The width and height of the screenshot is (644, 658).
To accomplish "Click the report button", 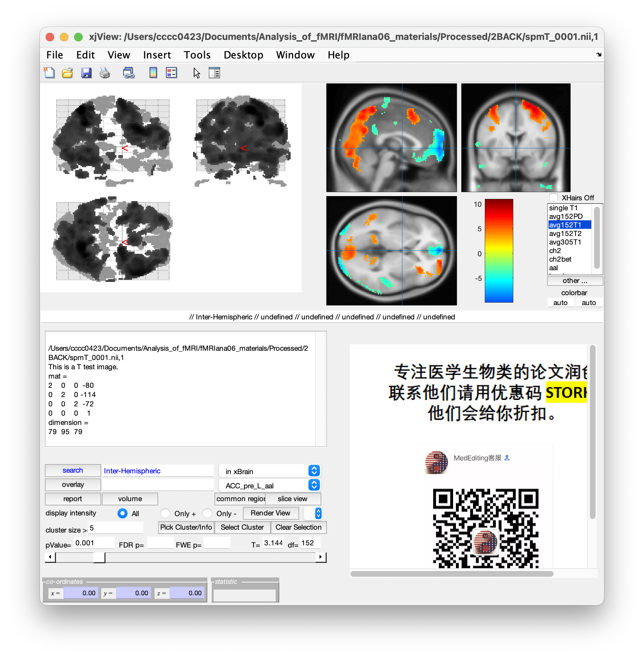I will [73, 499].
